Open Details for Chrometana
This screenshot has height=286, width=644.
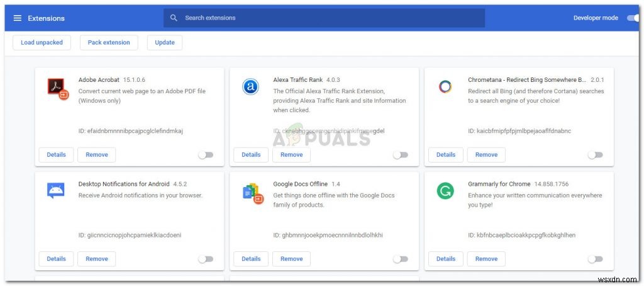pos(446,155)
